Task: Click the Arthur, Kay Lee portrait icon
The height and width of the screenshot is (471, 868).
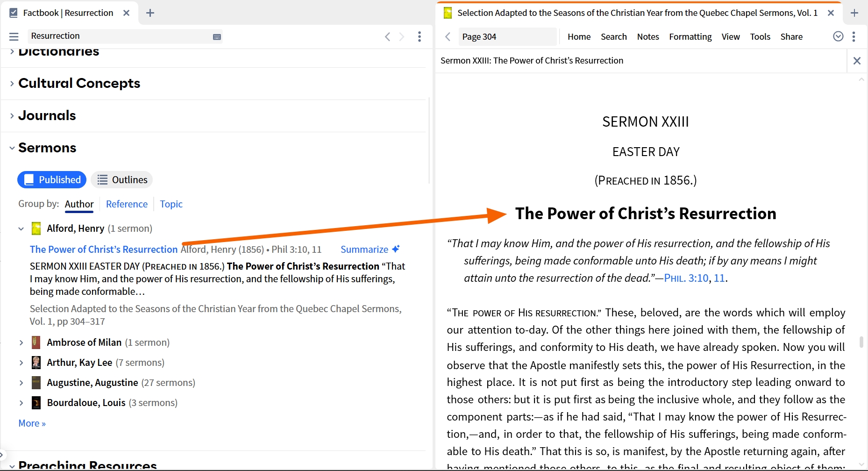Action: (x=36, y=363)
